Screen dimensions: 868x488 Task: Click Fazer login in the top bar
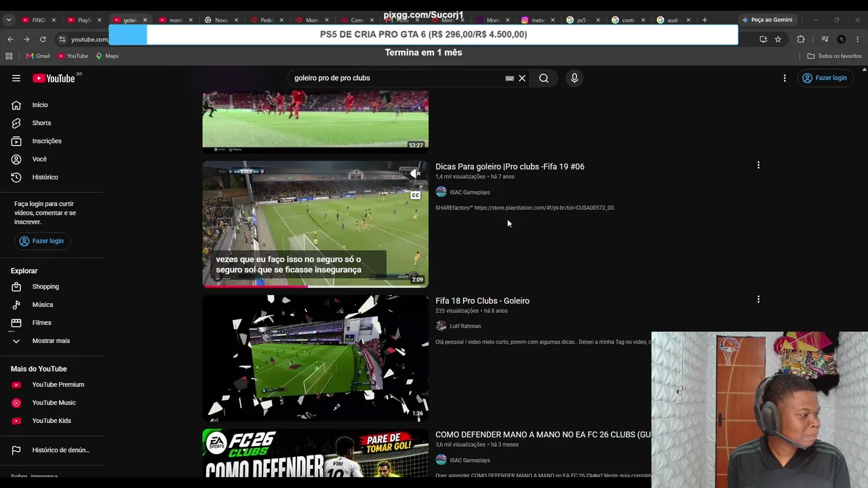[825, 78]
